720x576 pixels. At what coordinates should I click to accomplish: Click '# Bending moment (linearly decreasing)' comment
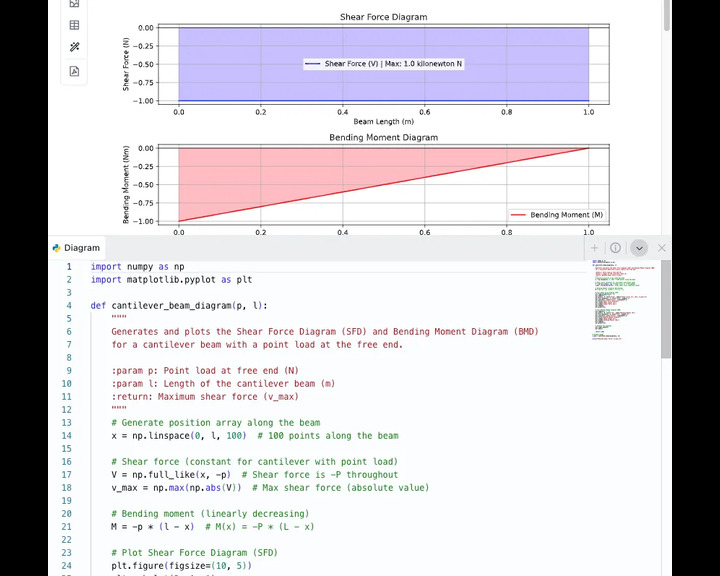point(210,514)
